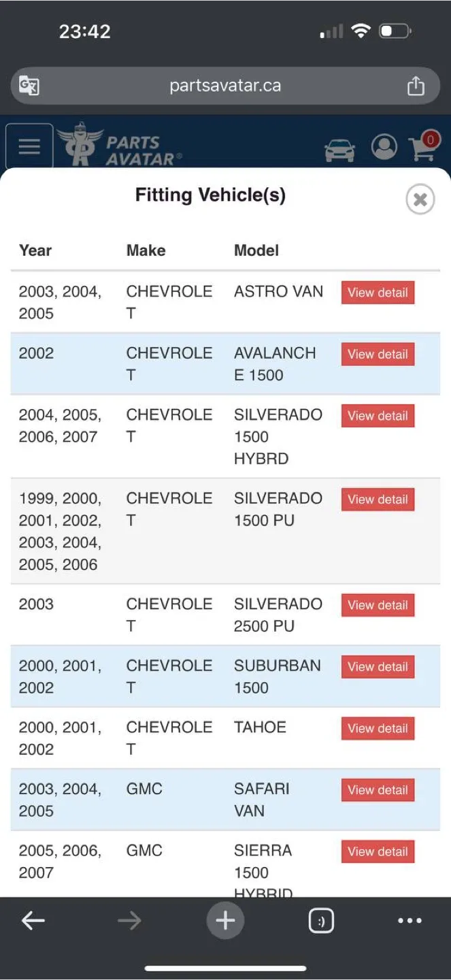
Task: Tap the browser translate icon
Action: (x=29, y=86)
